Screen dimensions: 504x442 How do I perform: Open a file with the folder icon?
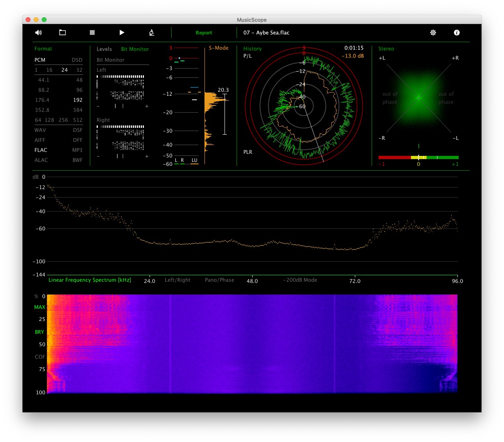(63, 32)
